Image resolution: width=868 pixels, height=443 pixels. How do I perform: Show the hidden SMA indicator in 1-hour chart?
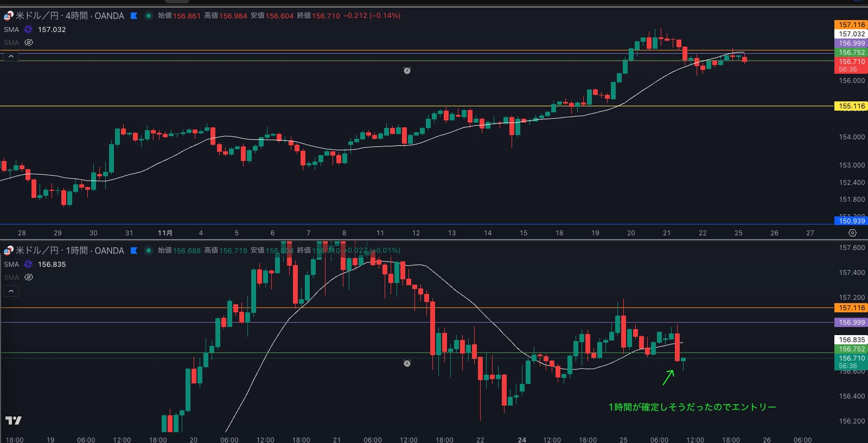click(x=29, y=277)
